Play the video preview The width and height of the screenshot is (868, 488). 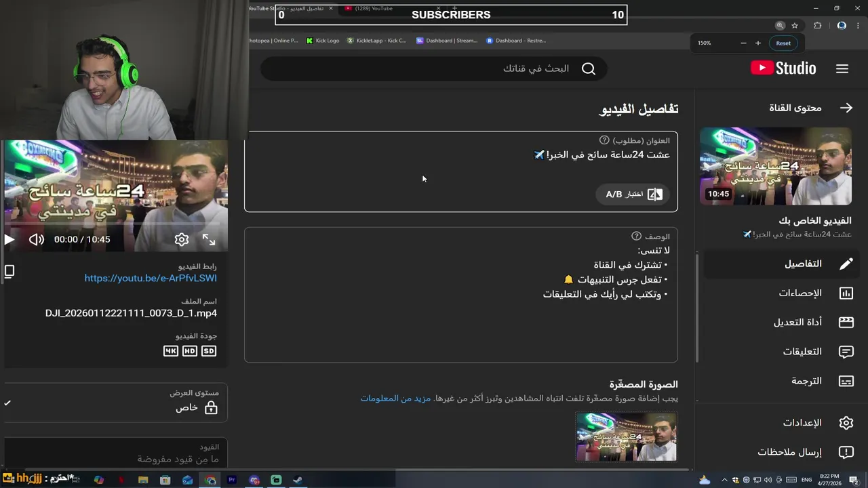9,239
